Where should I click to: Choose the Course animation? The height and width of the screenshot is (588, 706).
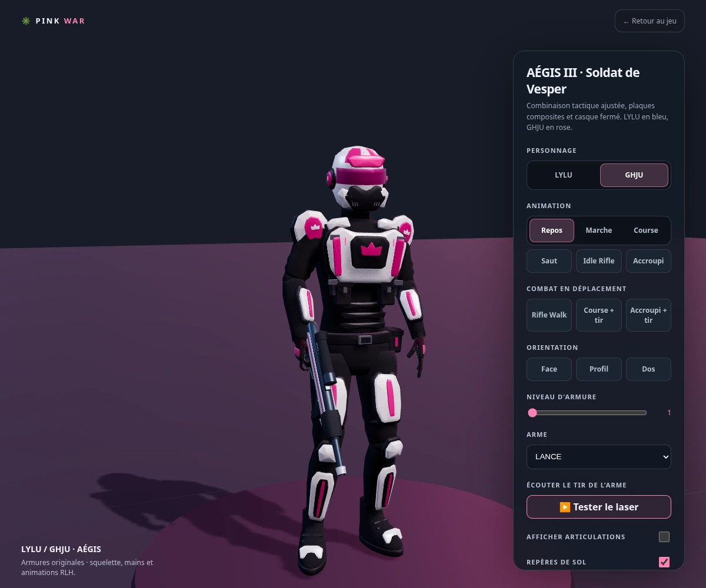pyautogui.click(x=646, y=230)
